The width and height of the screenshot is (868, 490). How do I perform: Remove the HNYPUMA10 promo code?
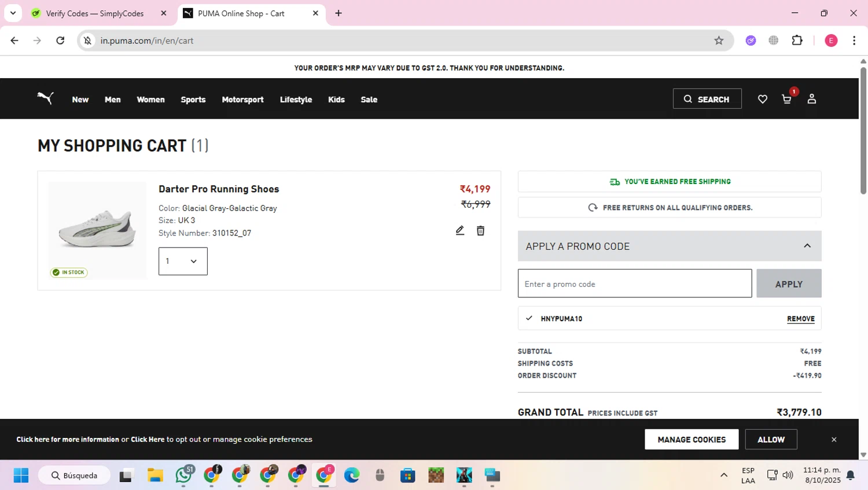click(801, 319)
